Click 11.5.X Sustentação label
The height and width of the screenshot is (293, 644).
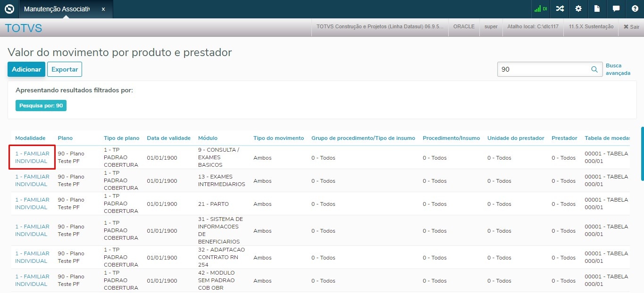tap(591, 27)
